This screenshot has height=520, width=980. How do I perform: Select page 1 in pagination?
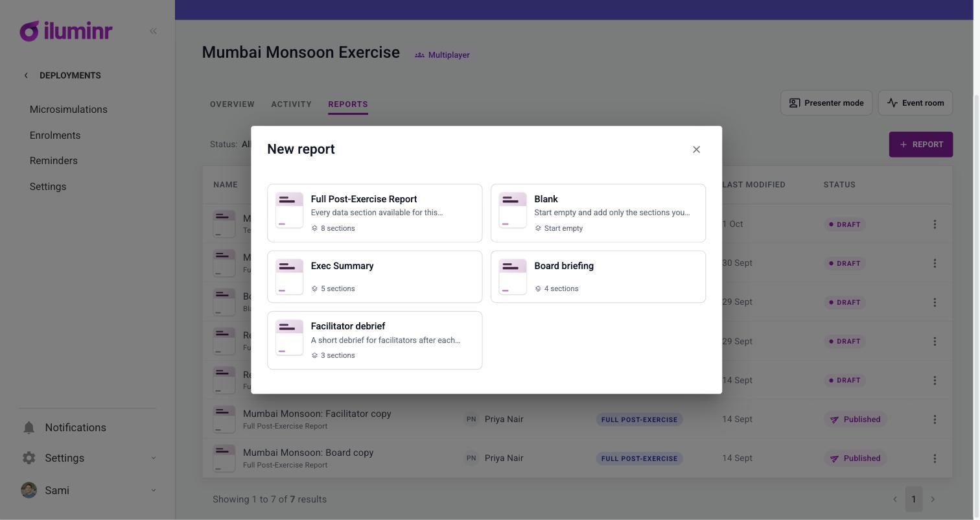tap(914, 499)
